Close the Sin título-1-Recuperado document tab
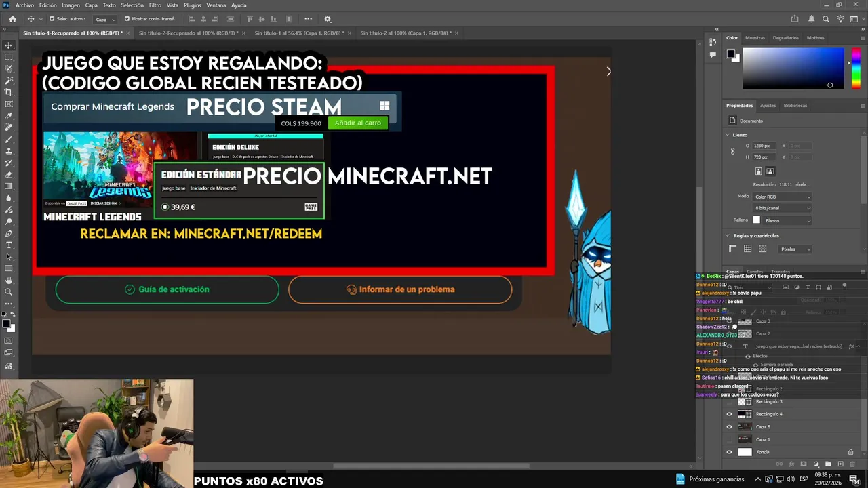The image size is (868, 488). tap(127, 33)
